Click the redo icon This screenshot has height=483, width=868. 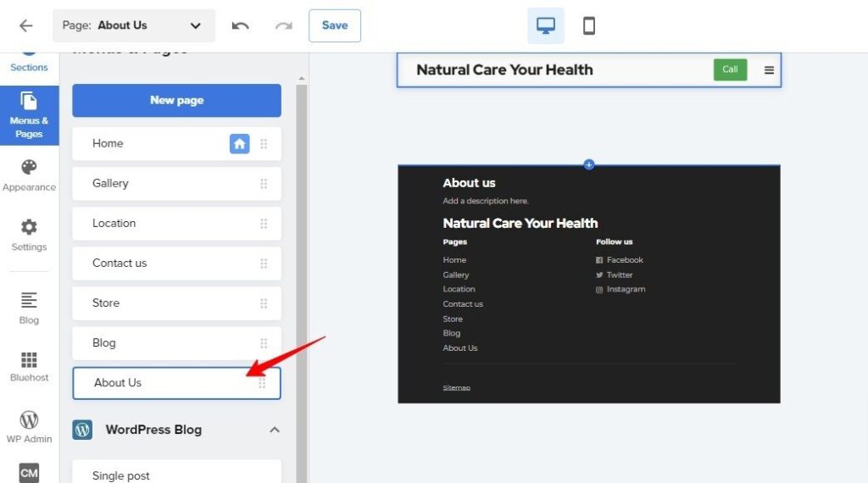(x=283, y=25)
